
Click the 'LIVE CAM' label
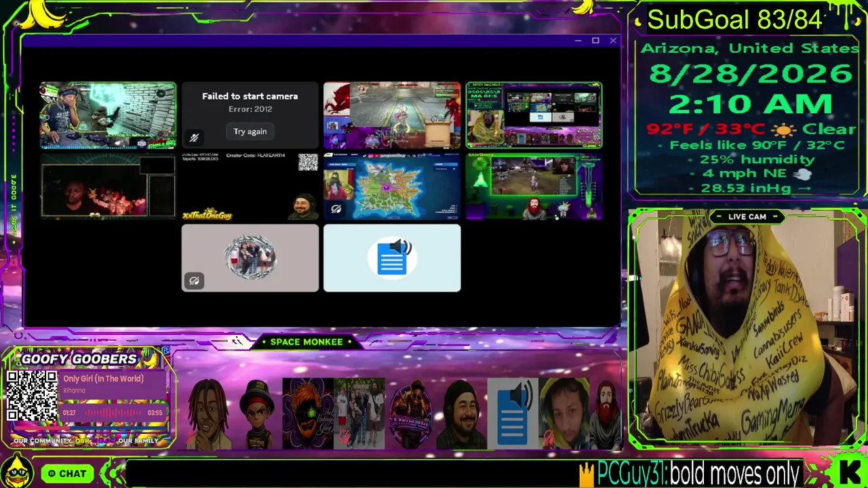(x=747, y=217)
